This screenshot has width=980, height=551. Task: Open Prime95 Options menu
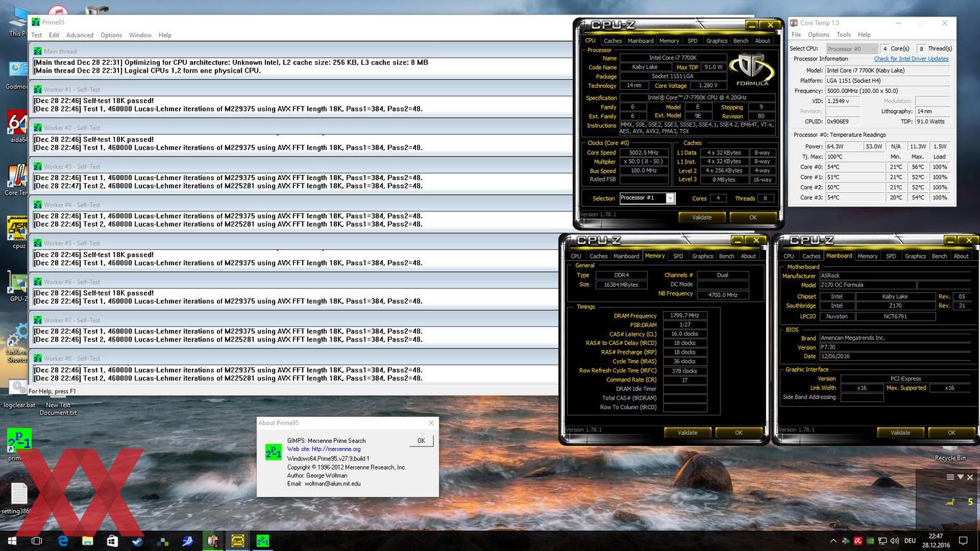click(x=111, y=35)
